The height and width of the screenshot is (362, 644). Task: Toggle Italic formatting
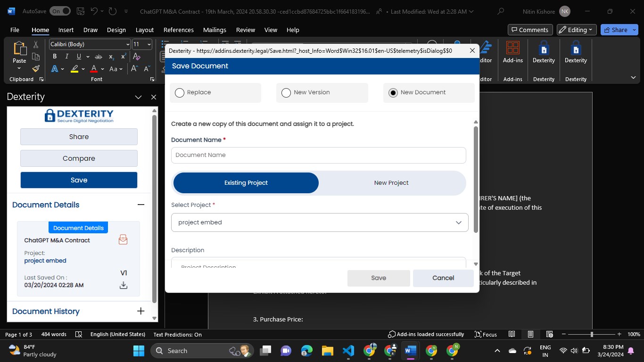tap(67, 57)
